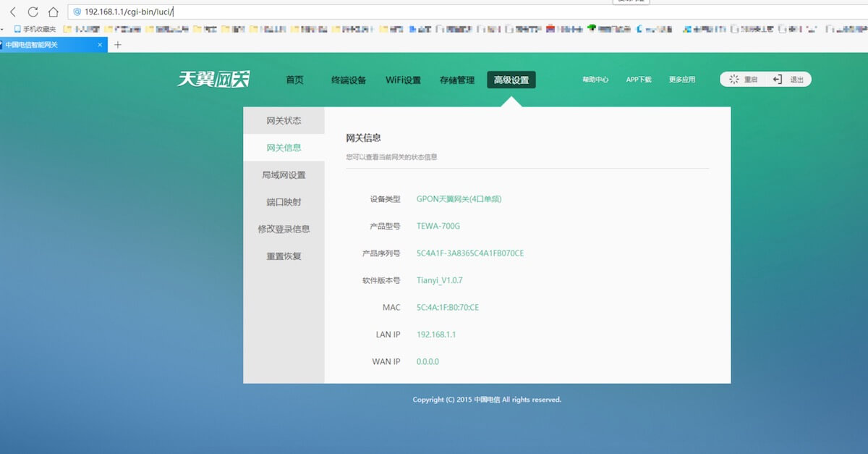Click the 帮助中心 help link
This screenshot has width=868, height=454.
[595, 80]
